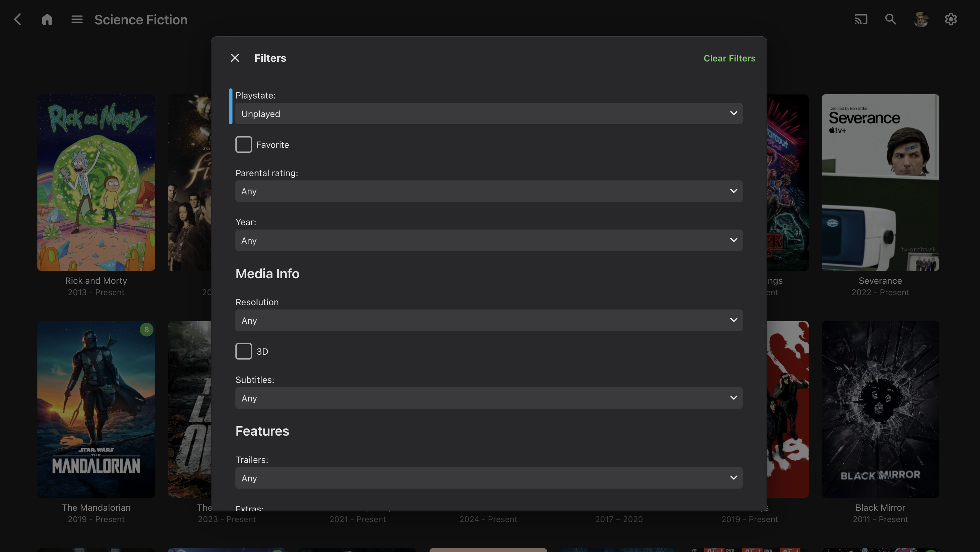The image size is (980, 552).
Task: Select the Severance show poster
Action: [x=880, y=183]
